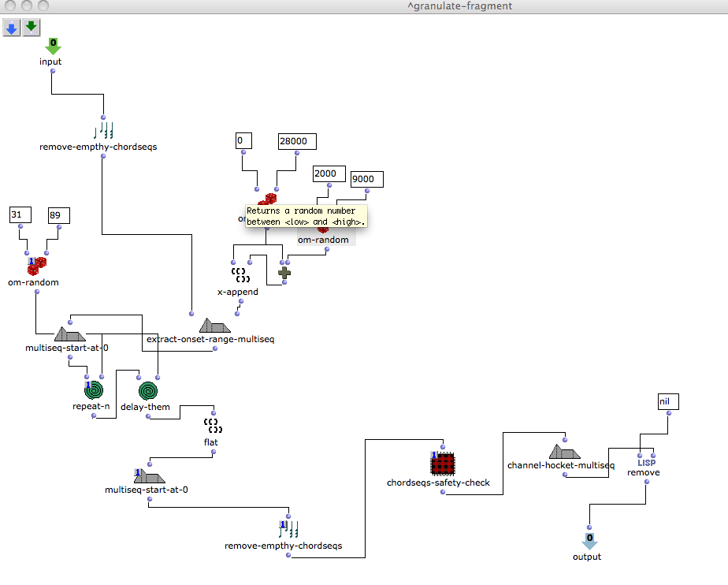This screenshot has height=585, width=728.
Task: Click the value box containing 31
Action: coord(20,214)
